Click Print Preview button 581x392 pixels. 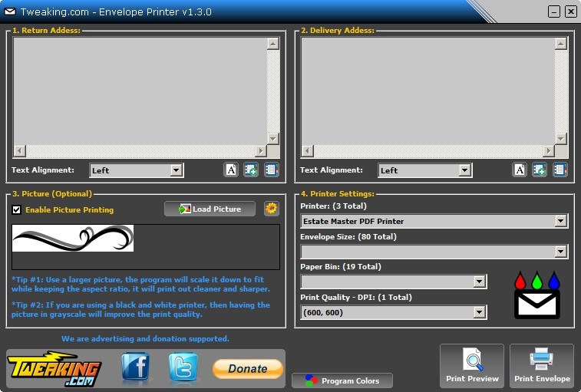pos(472,366)
